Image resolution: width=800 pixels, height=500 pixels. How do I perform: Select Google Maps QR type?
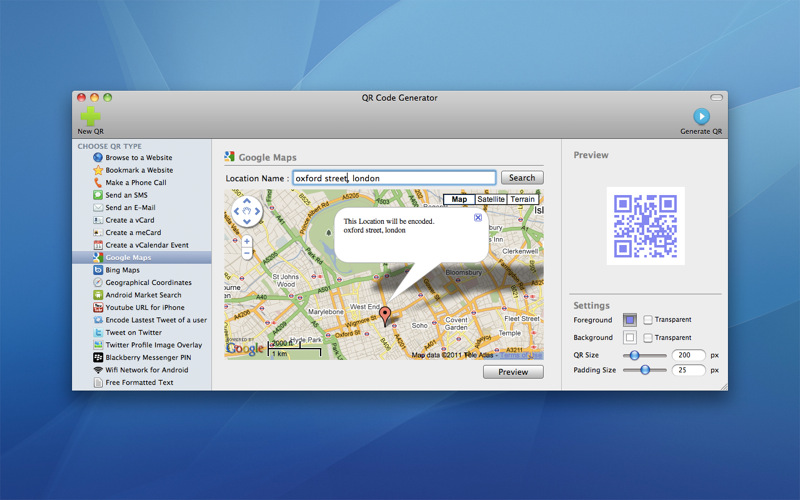click(x=142, y=258)
